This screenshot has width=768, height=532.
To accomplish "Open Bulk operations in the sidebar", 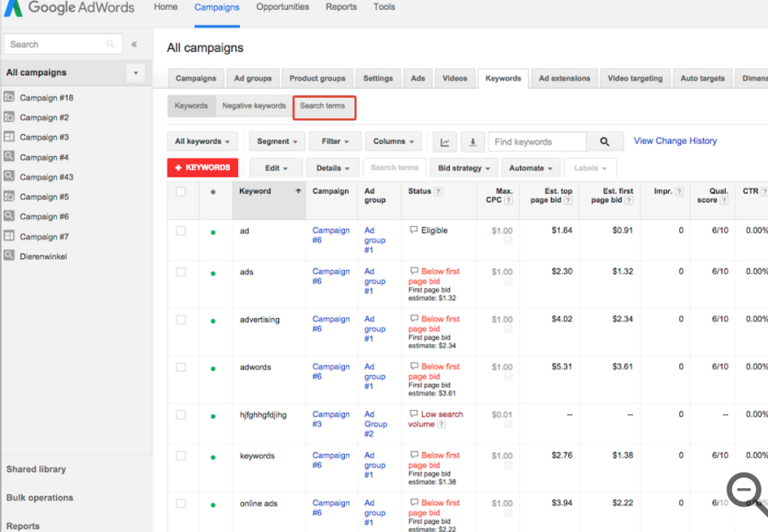I will 40,498.
